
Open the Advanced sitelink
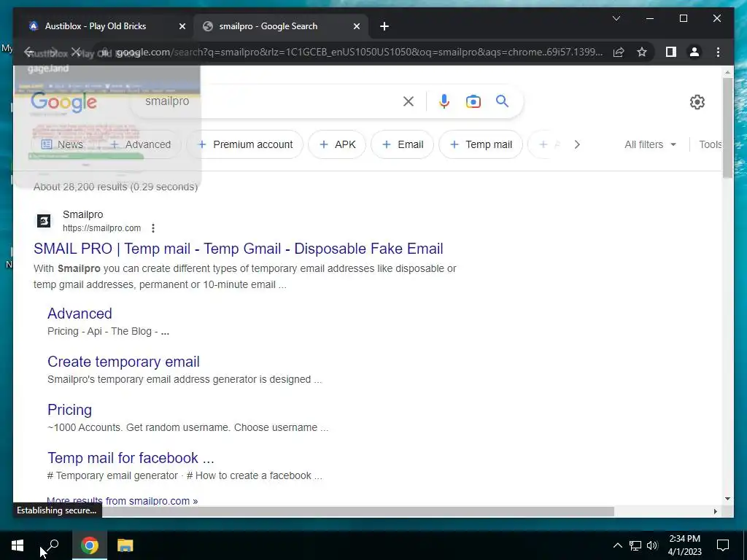click(80, 314)
